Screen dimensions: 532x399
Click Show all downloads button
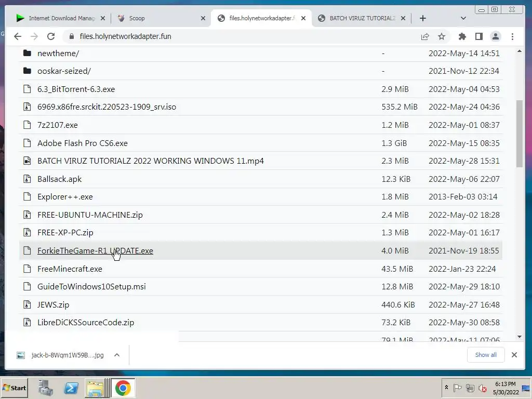point(486,355)
